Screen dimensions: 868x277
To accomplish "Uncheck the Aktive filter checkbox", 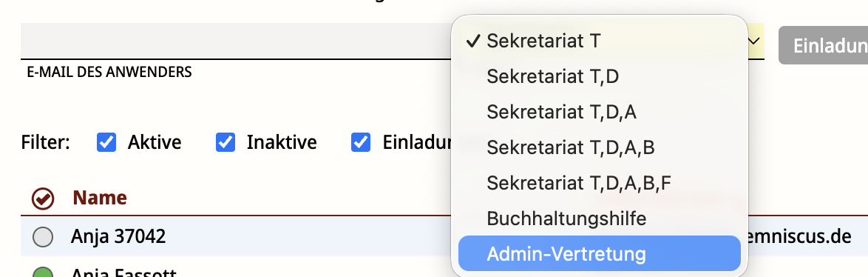I will [x=106, y=142].
